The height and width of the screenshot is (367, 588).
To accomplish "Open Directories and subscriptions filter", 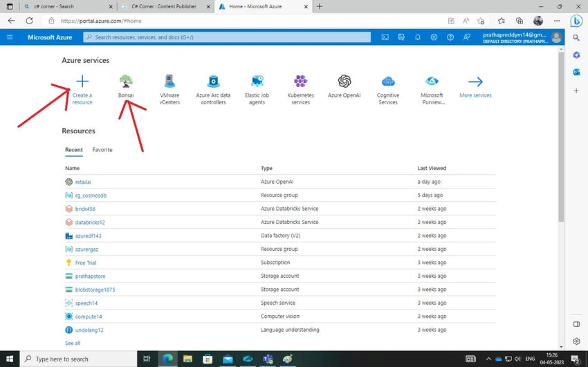I will (401, 37).
